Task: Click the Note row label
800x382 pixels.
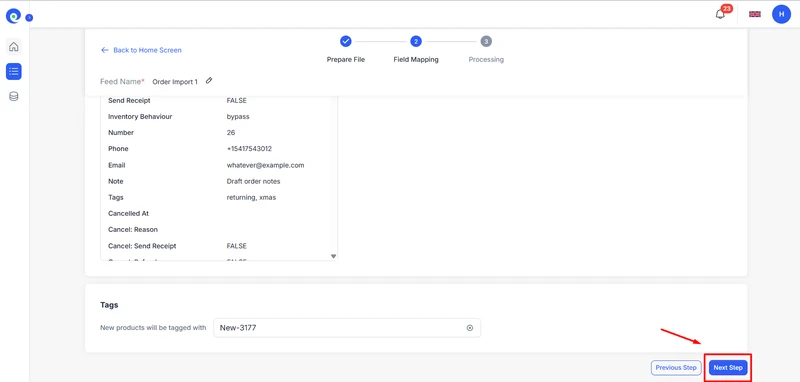Action: (116, 181)
